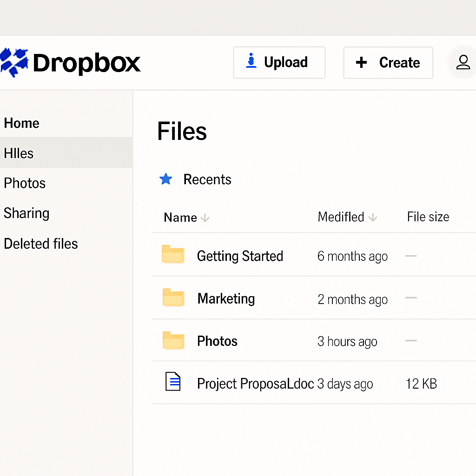
Task: Click '2 months ago' modified cell
Action: tap(353, 300)
